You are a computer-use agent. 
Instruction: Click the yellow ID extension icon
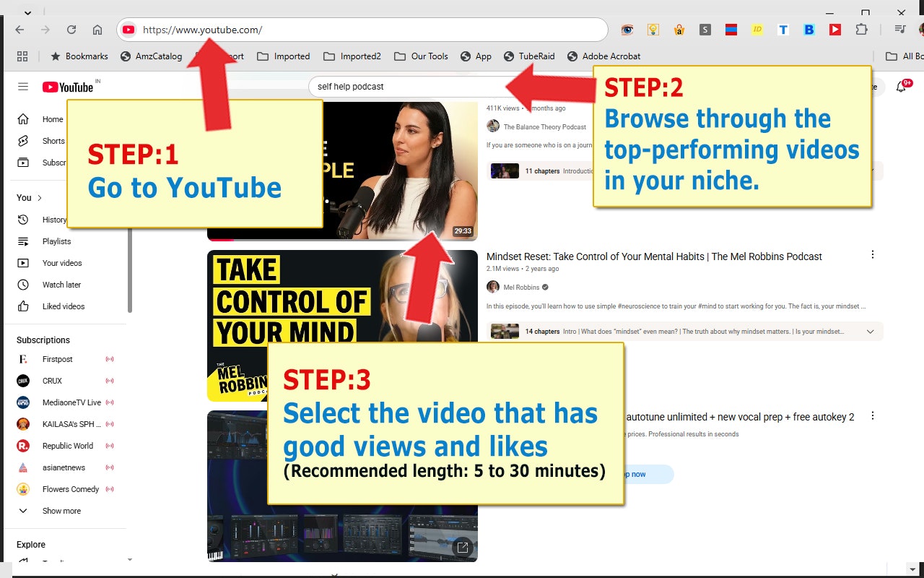(x=757, y=30)
